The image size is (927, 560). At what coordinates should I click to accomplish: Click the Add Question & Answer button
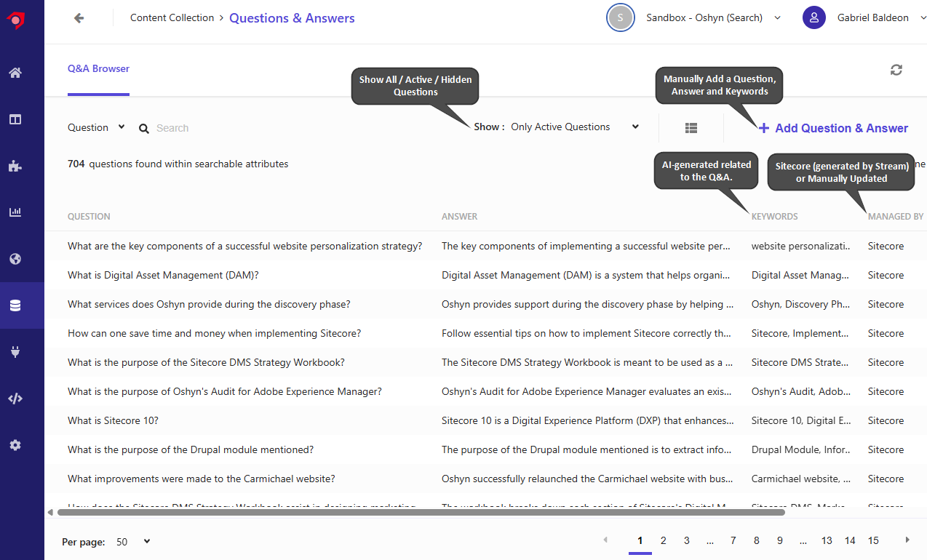click(833, 128)
